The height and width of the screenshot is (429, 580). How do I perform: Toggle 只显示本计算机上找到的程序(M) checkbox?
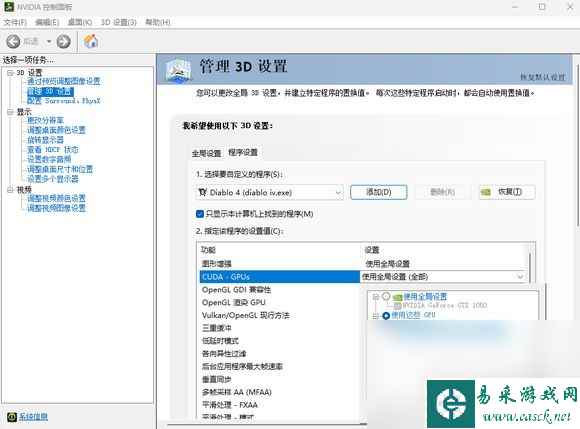[x=200, y=214]
